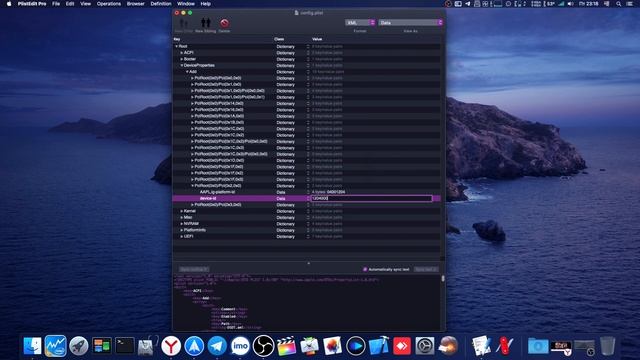Collapse the PciRoot(0x0)/Pci(0x2,0x0) entry
The image size is (640, 360).
point(192,186)
